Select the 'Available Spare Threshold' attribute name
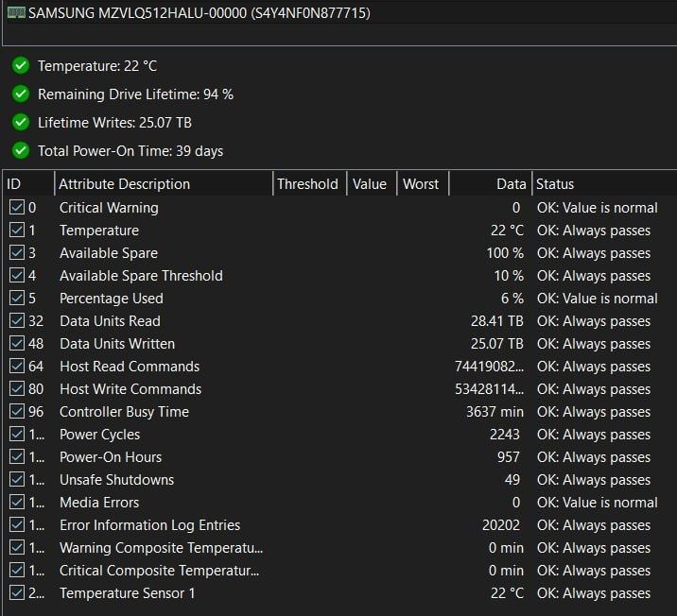 tap(141, 276)
